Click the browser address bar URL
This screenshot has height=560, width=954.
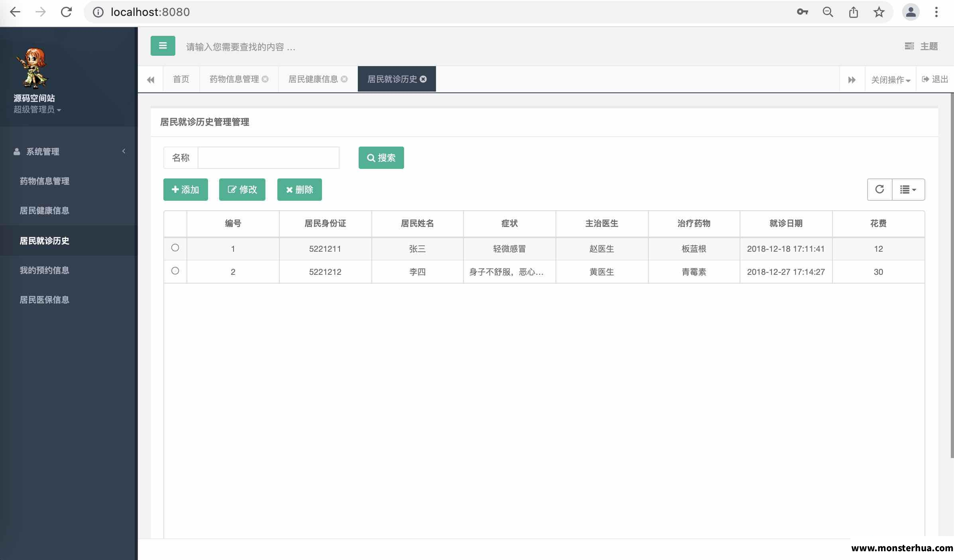[x=150, y=12]
